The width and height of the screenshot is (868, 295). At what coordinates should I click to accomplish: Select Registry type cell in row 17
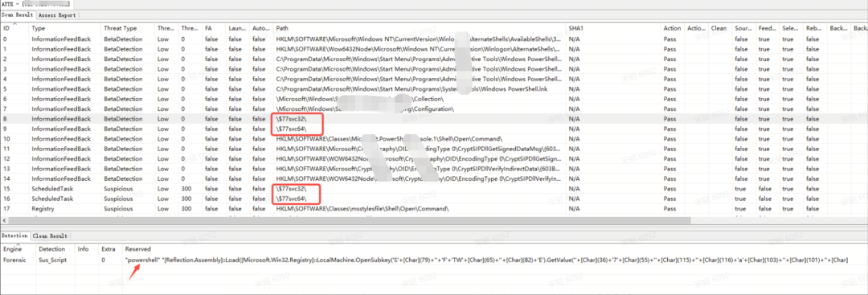(x=43, y=209)
